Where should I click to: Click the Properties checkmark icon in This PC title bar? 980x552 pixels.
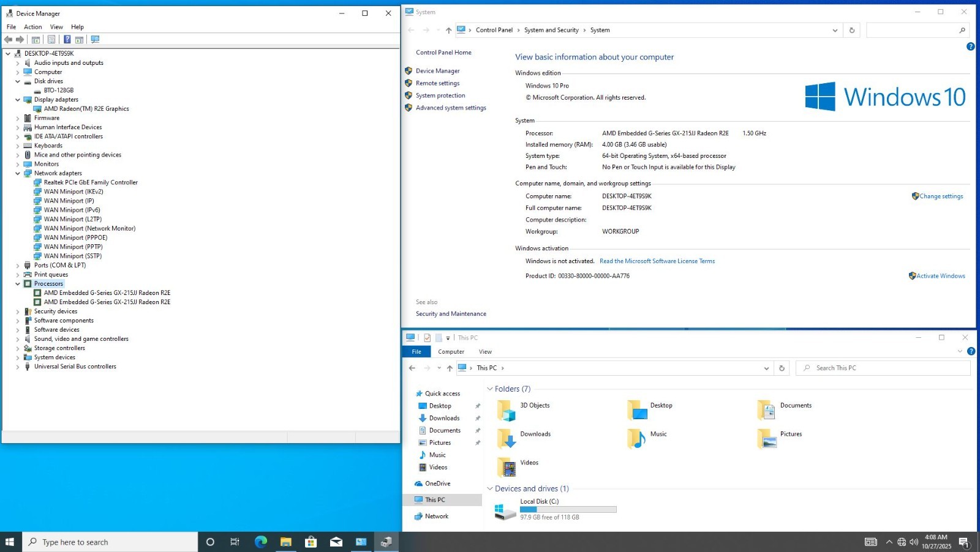(427, 338)
